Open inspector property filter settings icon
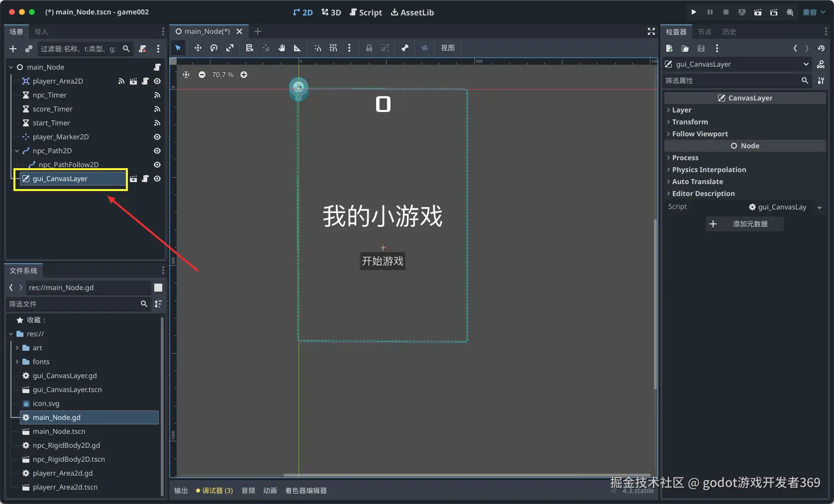 821,81
